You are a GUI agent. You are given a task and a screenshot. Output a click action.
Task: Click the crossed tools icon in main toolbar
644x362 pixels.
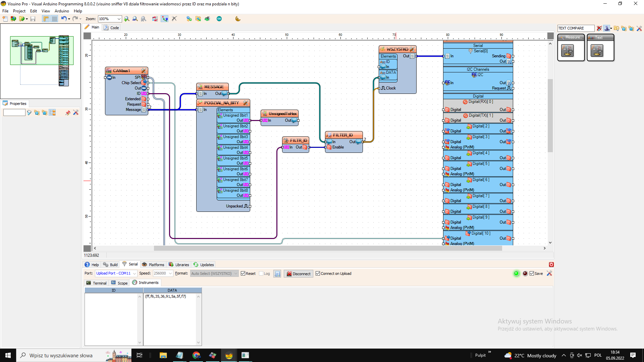[x=174, y=19]
